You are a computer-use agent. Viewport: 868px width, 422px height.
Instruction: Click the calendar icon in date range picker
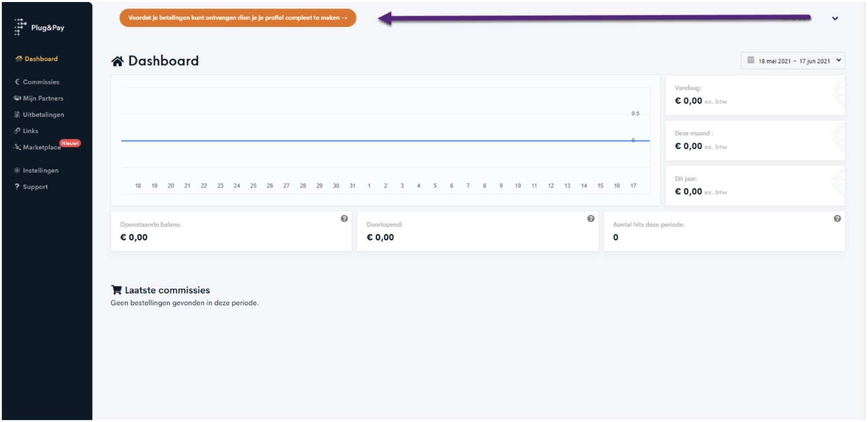point(751,60)
